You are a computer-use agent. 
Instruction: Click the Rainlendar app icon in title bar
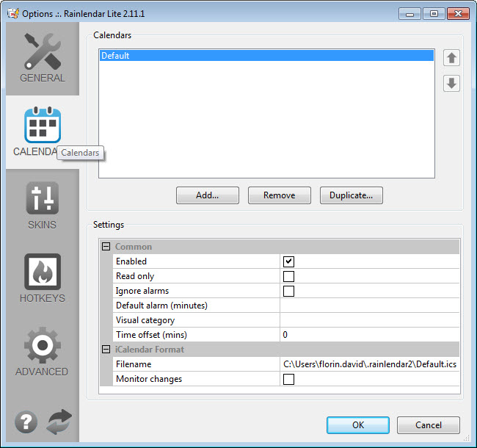pos(13,14)
